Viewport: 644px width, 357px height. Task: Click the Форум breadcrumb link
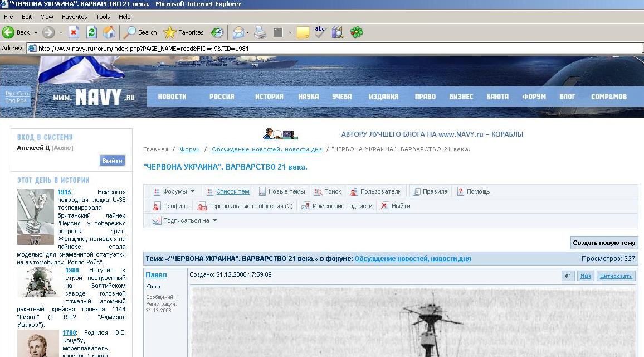[x=190, y=149]
